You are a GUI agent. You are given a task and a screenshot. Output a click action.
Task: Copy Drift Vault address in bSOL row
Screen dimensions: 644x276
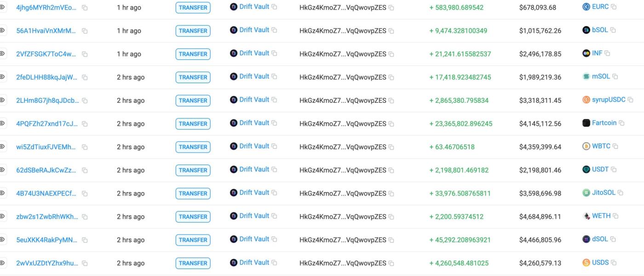274,30
